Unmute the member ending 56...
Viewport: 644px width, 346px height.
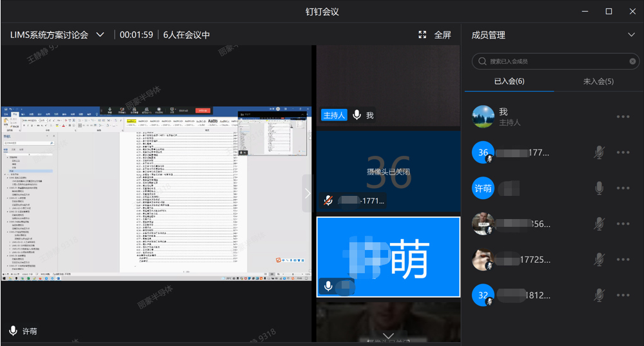600,224
